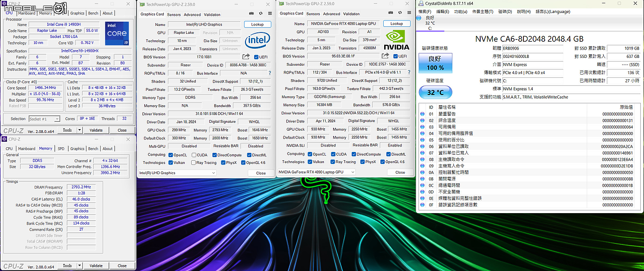
Task: Click the Intel logo in GPU-Z
Action: (258, 41)
